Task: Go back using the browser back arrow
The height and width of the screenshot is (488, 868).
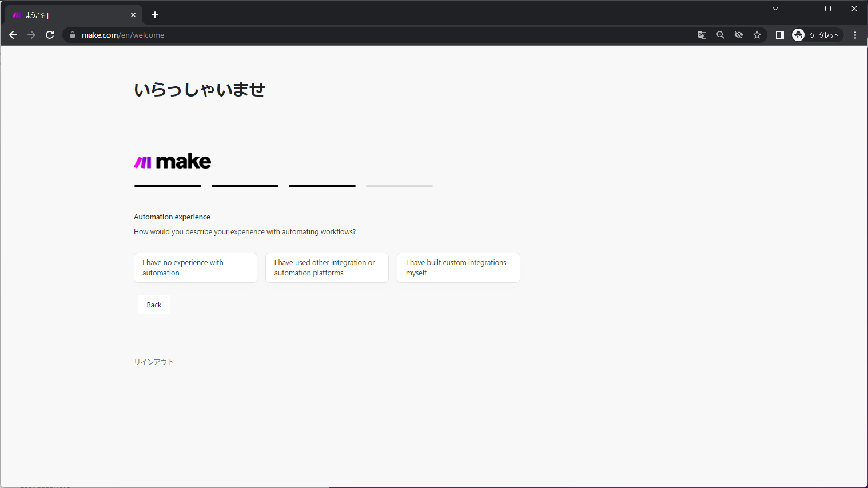Action: pos(13,35)
